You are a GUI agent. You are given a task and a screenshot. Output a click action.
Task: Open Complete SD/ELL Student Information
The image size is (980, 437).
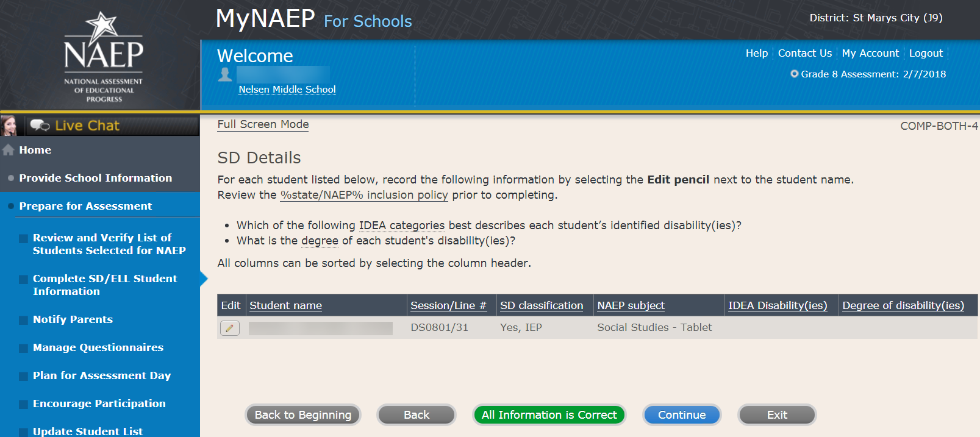[x=105, y=285]
